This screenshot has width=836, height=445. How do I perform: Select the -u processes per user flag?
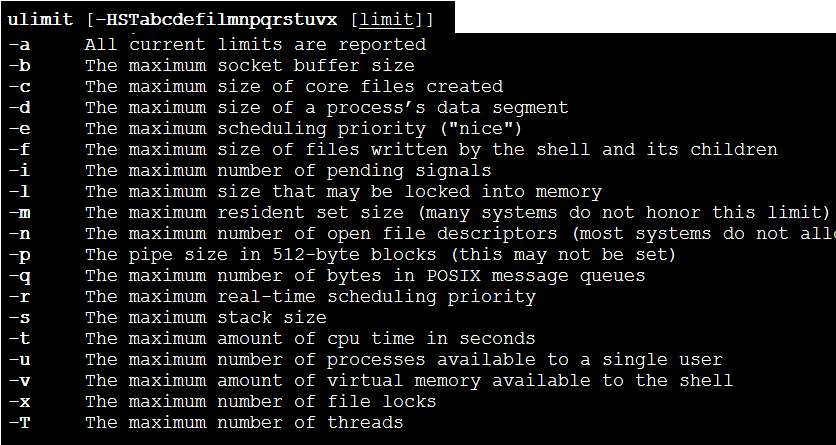(18, 359)
